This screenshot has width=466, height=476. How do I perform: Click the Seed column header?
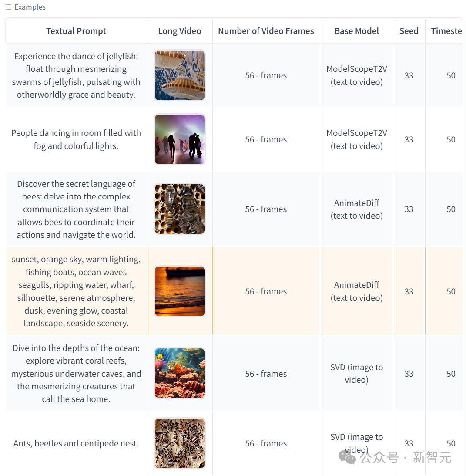click(x=409, y=31)
